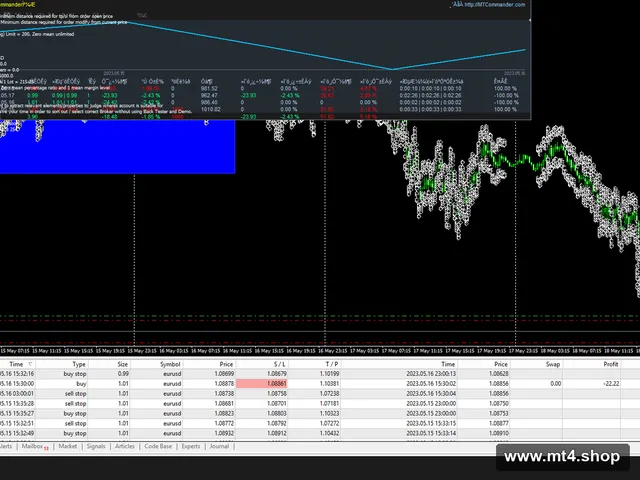Click stop loss value 1.08701

[x=277, y=404]
